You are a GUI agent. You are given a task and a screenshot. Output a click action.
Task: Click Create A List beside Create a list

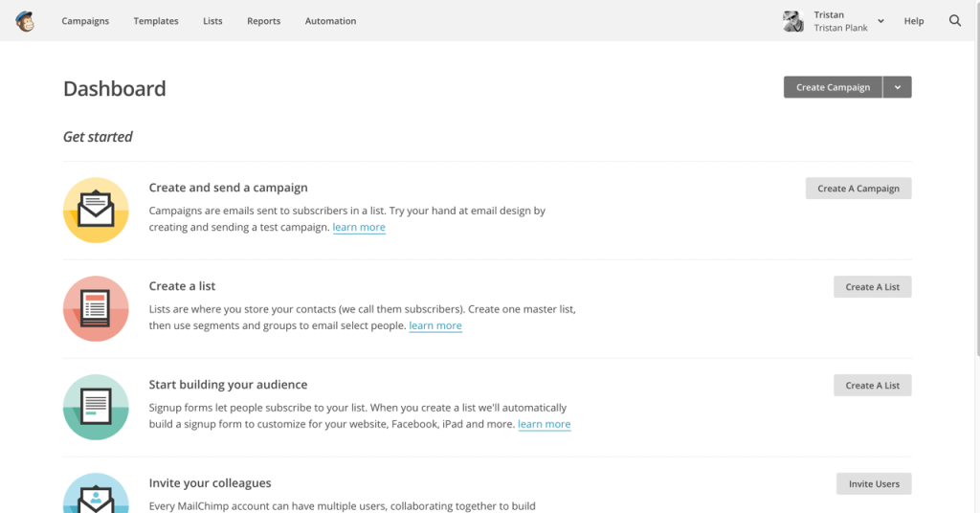pos(873,287)
